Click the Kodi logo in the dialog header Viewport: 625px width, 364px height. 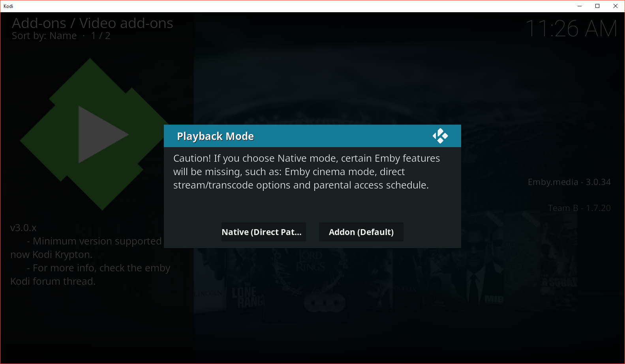coord(440,136)
